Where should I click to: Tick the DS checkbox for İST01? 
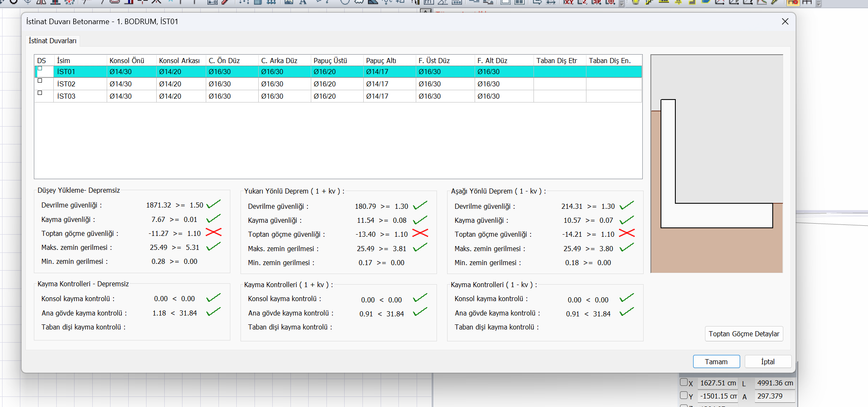[40, 68]
